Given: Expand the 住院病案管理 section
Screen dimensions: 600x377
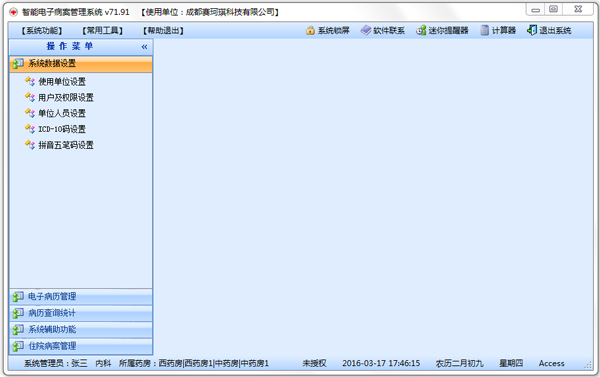Looking at the screenshot, I should 81,346.
